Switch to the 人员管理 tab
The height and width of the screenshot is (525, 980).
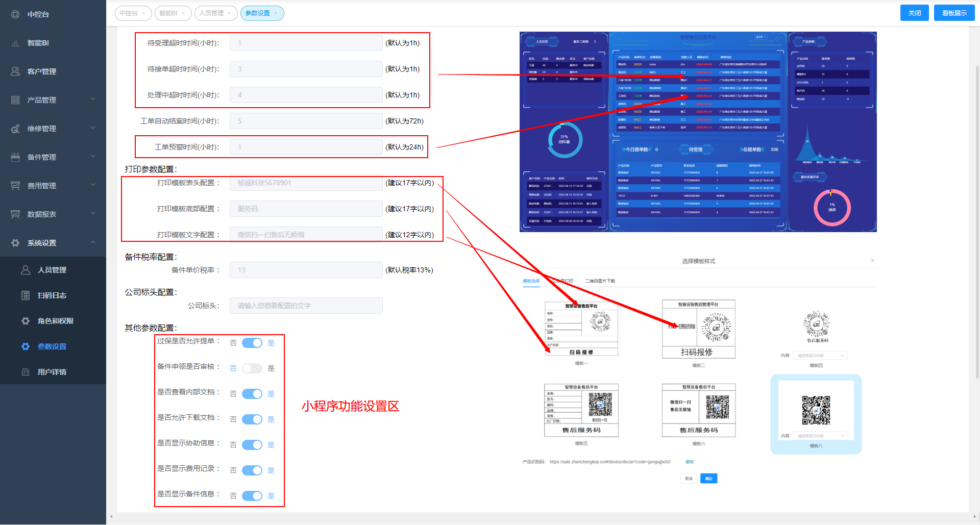pyautogui.click(x=211, y=13)
